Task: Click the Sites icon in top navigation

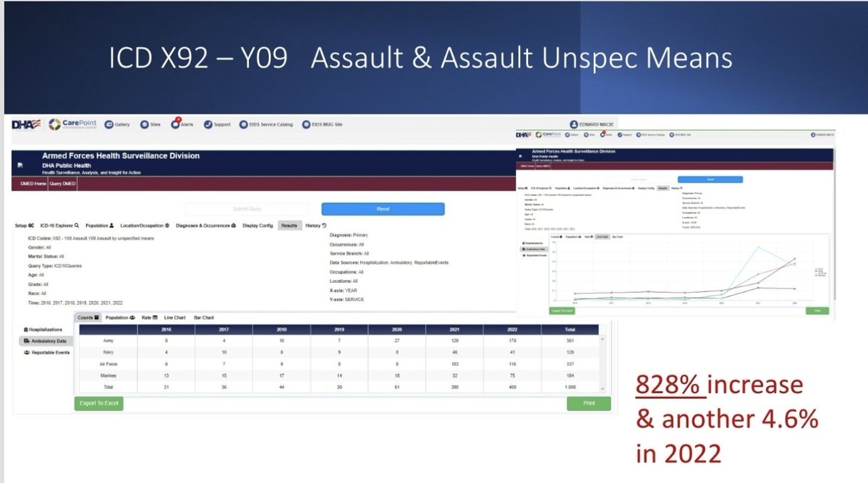Action: (145, 124)
